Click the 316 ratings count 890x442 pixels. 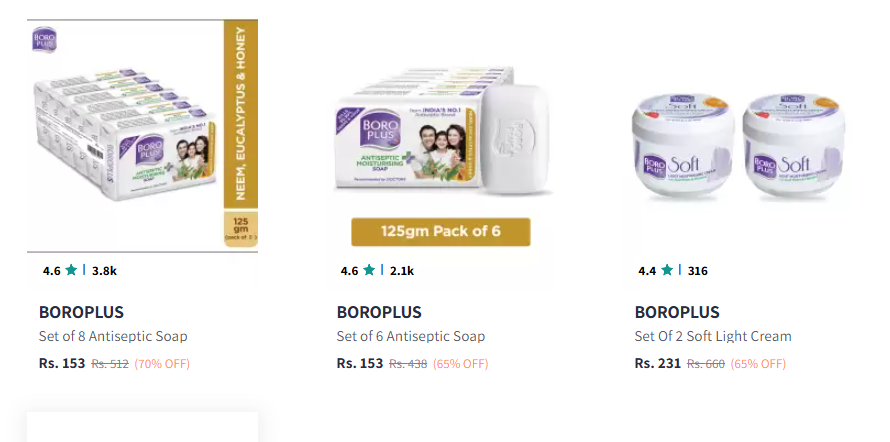coord(698,270)
